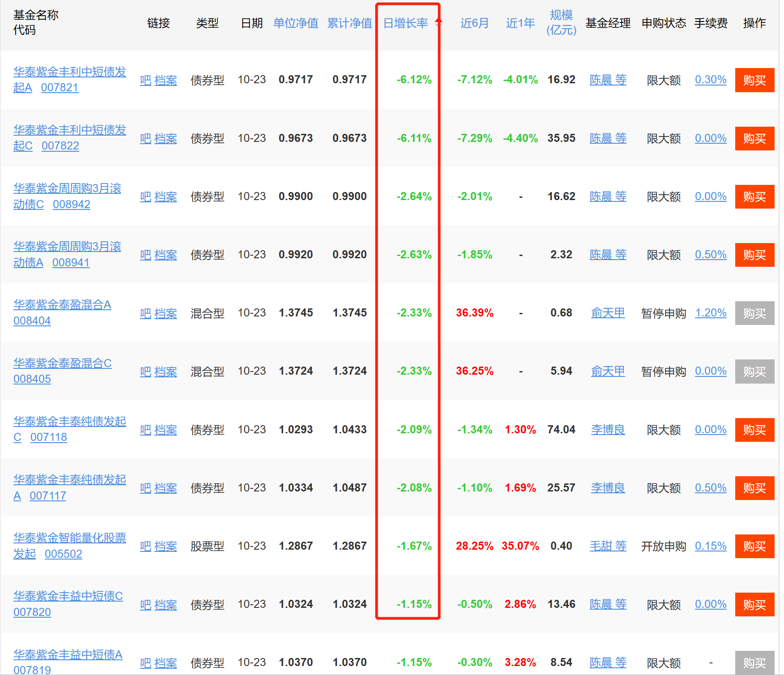This screenshot has width=784, height=675.
Task: Select 股票型 type cell
Action: 207,546
